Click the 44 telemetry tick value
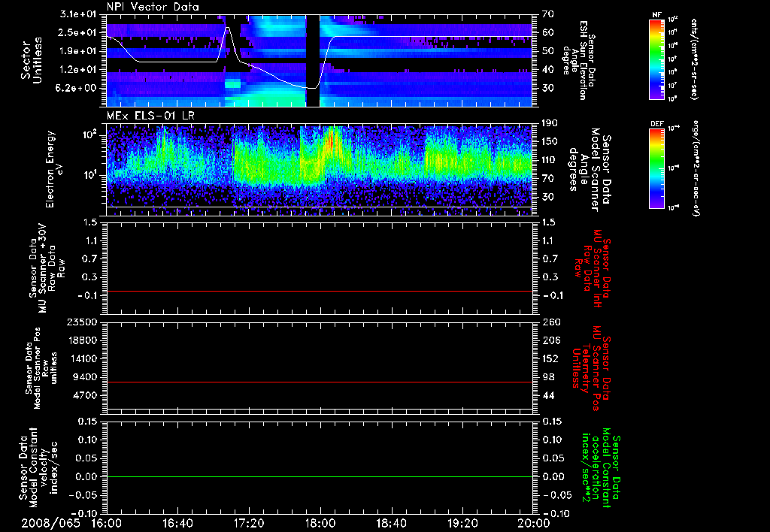Screen dimensions: 770x532 click(x=548, y=395)
